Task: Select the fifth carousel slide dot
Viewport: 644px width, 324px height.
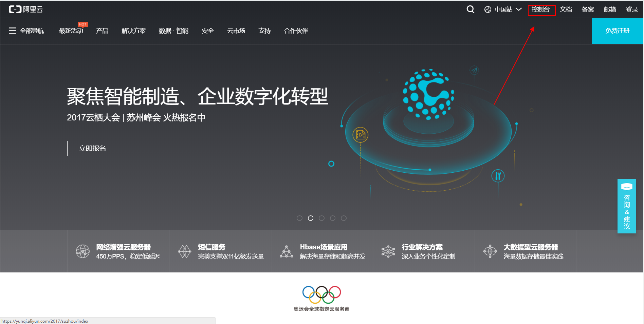Action: coord(344,218)
